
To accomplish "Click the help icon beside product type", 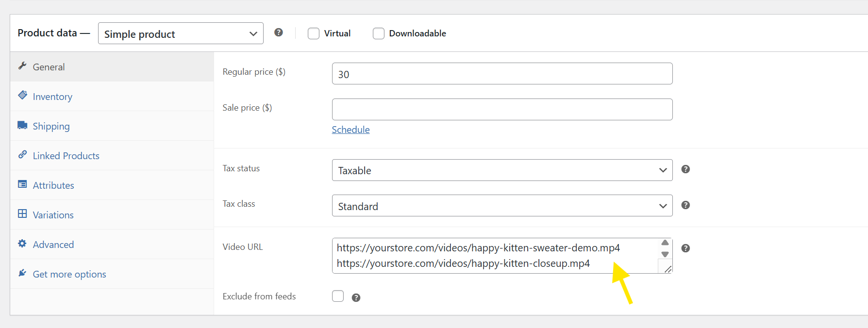I will click(278, 33).
